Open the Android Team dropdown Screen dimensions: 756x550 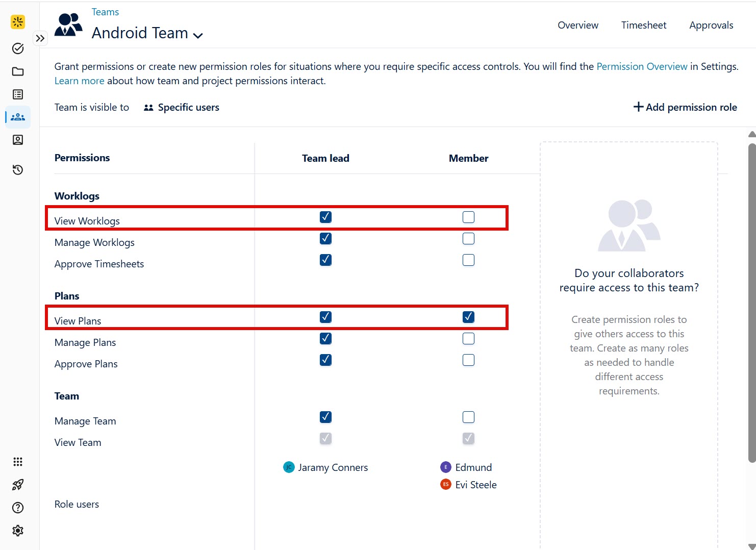(198, 35)
